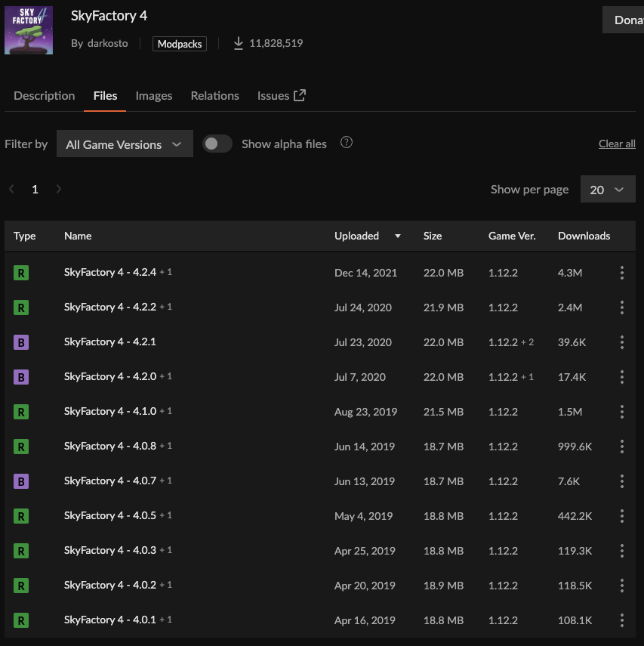
Task: Click the Beta badge on the 4.2.0 row
Action: (21, 377)
